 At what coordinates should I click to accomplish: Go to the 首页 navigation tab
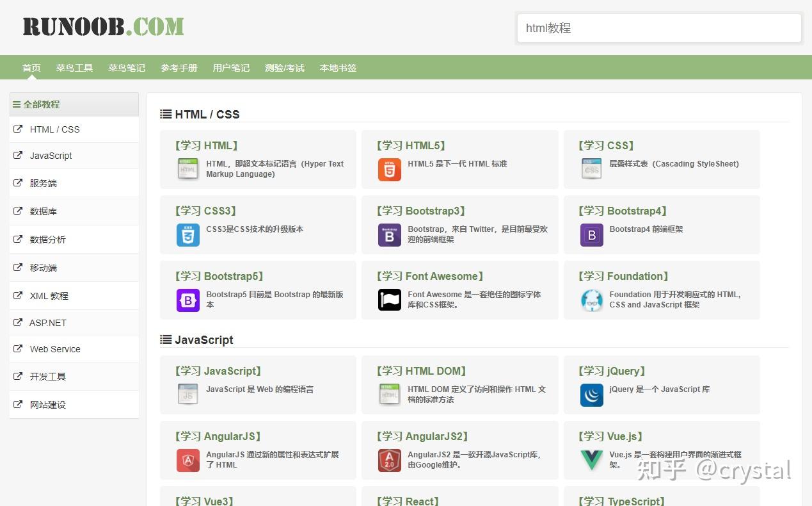(x=31, y=68)
